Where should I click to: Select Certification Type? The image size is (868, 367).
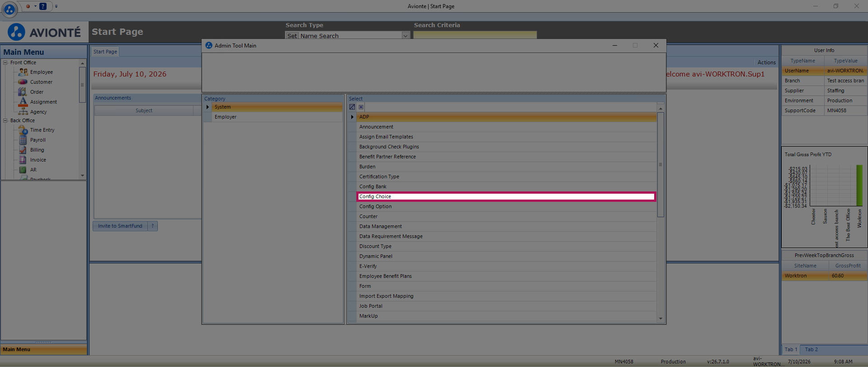click(506, 177)
